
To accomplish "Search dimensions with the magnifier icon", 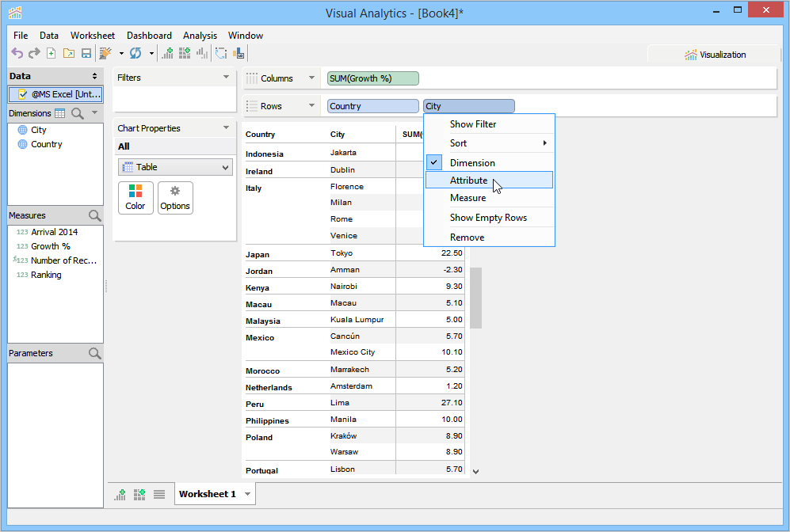I will click(77, 113).
